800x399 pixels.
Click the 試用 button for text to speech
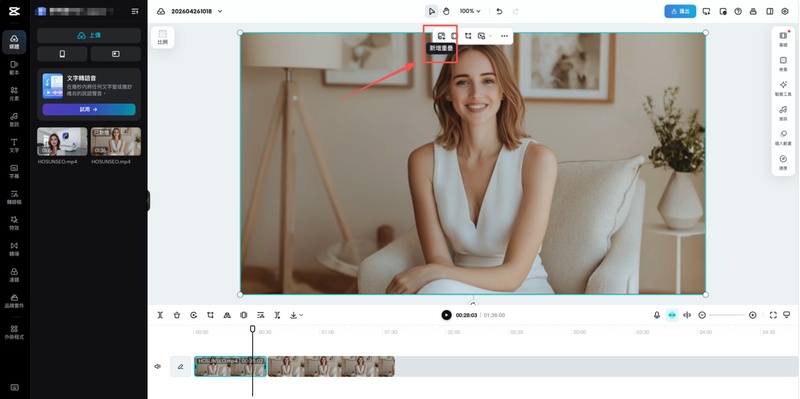(x=89, y=109)
